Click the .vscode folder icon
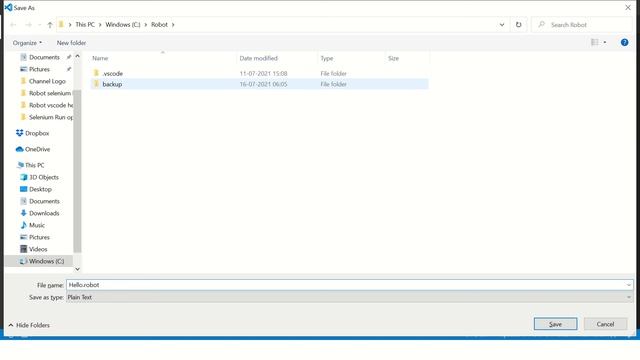 tap(96, 73)
